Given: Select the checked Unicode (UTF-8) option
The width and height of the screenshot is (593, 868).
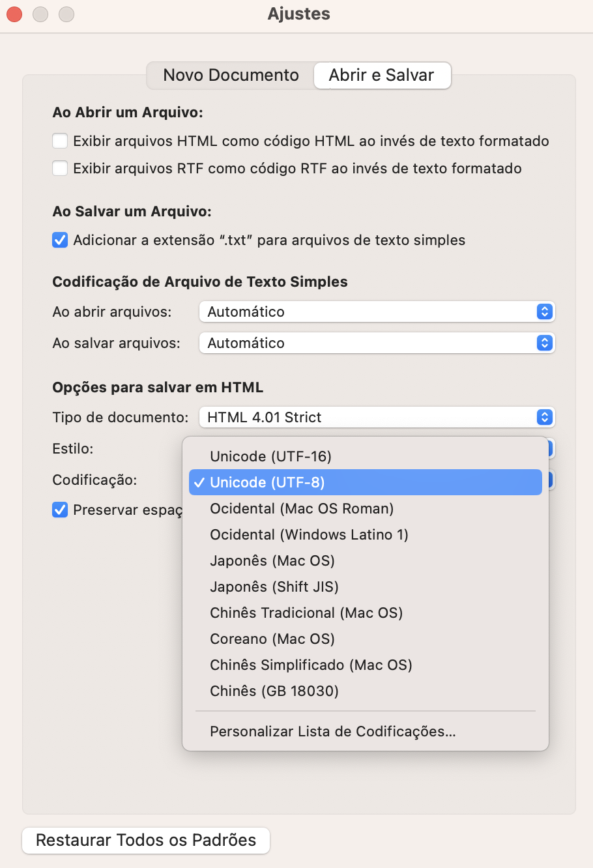Looking at the screenshot, I should pos(267,482).
